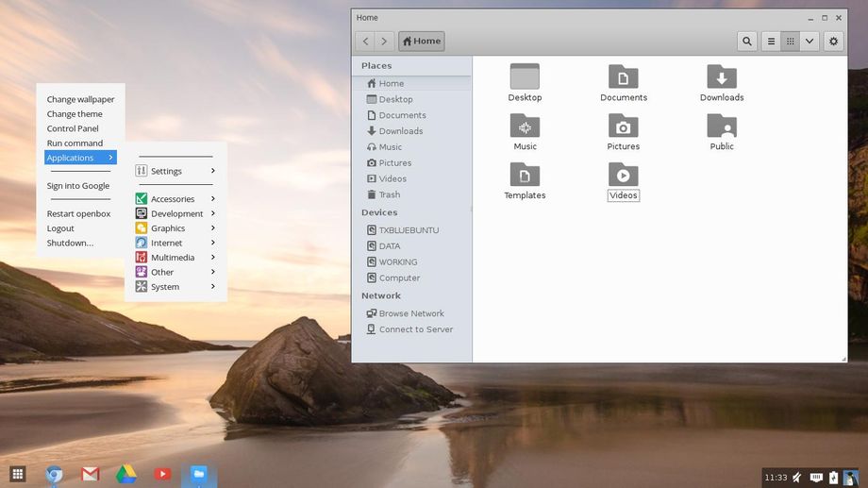Expand the Graphics submenu
This screenshot has width=868, height=488.
[175, 228]
